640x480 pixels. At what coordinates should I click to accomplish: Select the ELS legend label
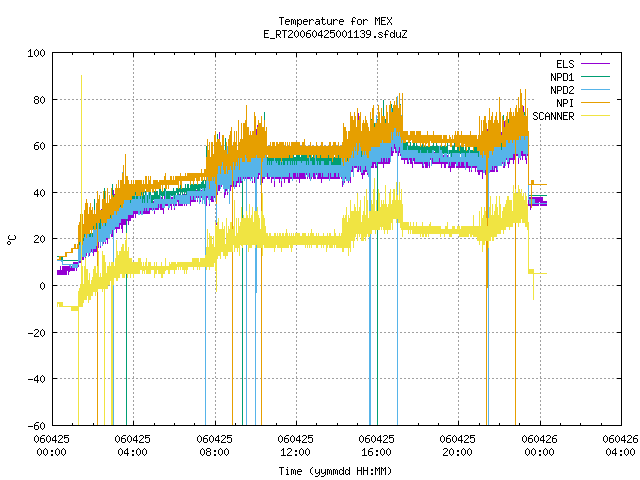point(565,64)
